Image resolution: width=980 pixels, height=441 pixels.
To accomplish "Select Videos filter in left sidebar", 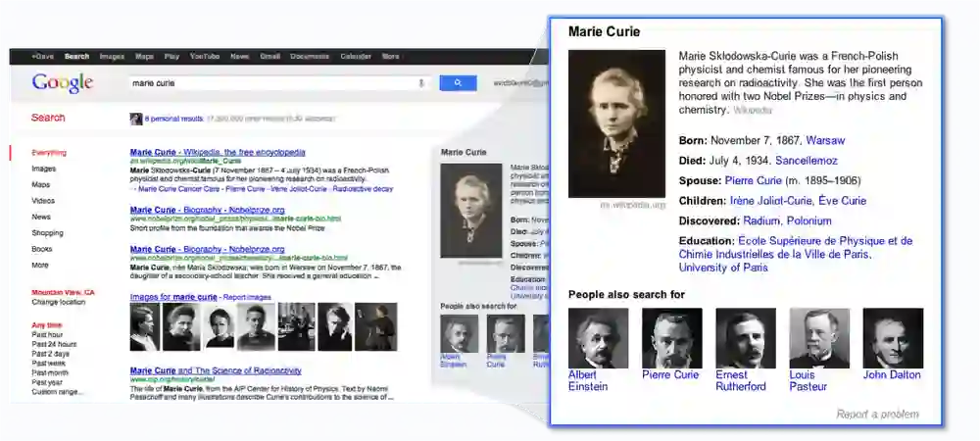I will click(x=43, y=201).
